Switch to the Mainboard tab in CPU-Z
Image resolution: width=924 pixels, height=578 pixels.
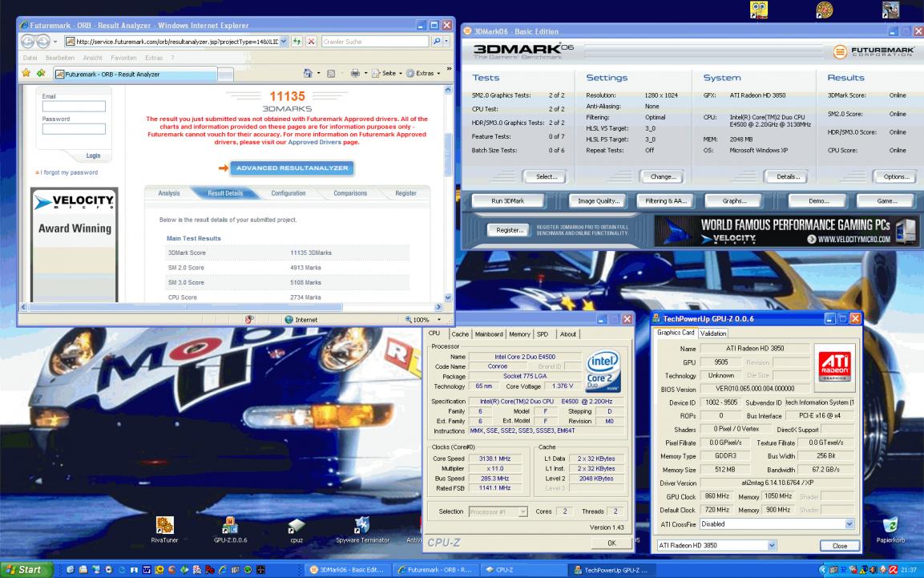(x=489, y=334)
